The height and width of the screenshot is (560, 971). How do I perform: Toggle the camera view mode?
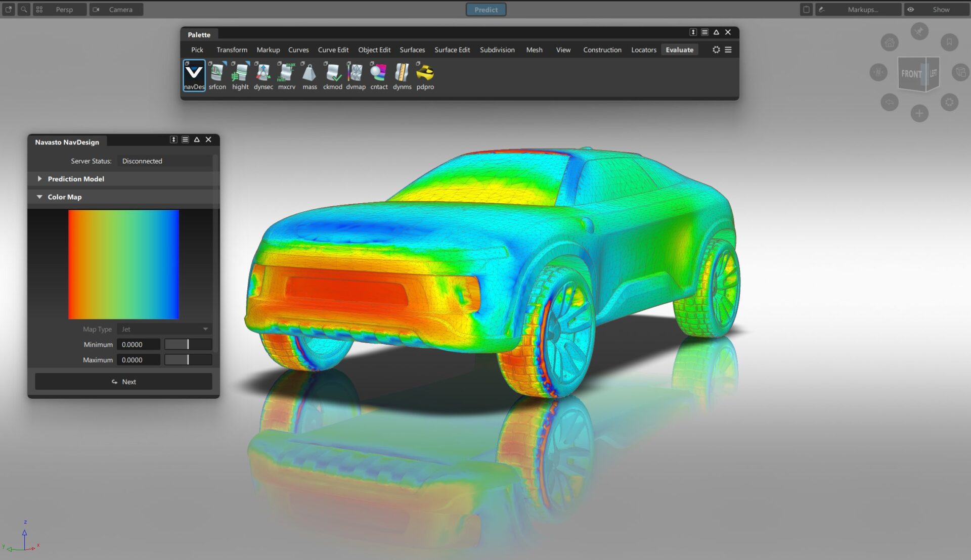click(96, 9)
